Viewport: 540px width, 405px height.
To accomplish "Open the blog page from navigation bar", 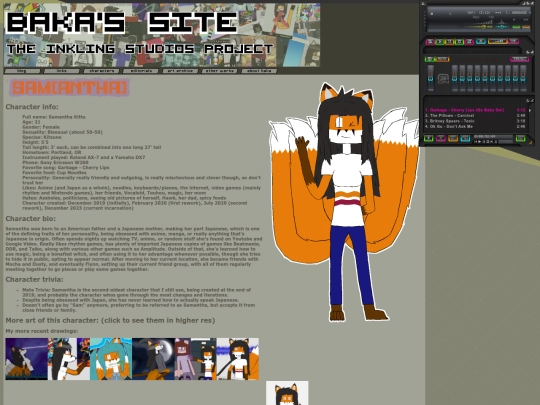I will pos(22,71).
